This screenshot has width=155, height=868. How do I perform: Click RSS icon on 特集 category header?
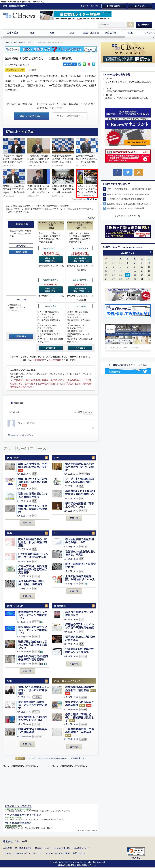pos(46,681)
